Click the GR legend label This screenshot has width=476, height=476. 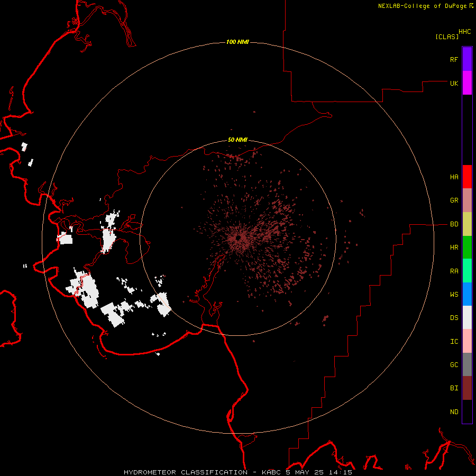coord(454,200)
